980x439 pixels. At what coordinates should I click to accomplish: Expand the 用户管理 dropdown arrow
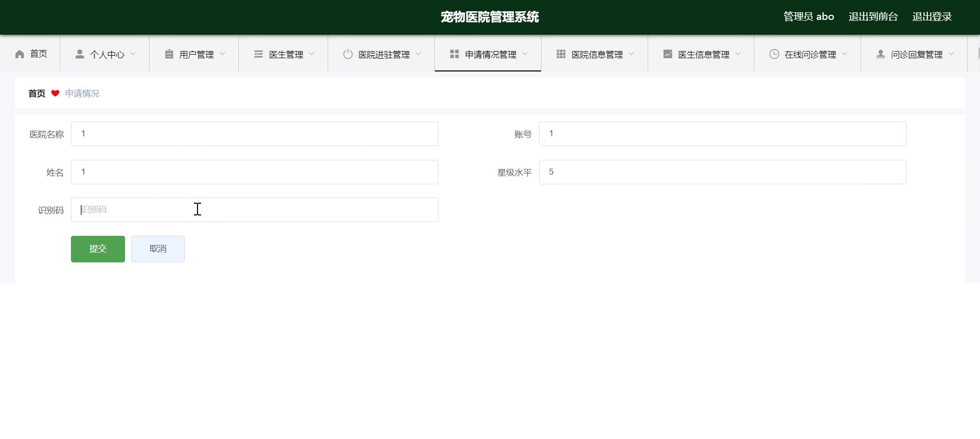point(223,54)
